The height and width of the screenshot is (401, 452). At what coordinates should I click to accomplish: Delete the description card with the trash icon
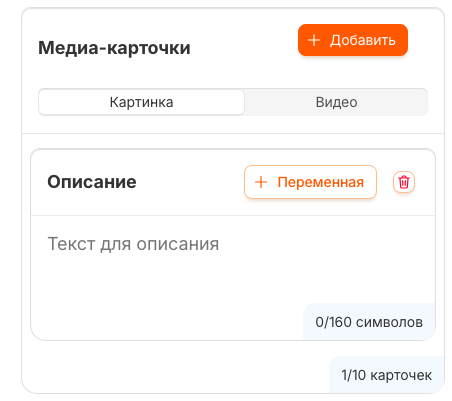pos(404,182)
